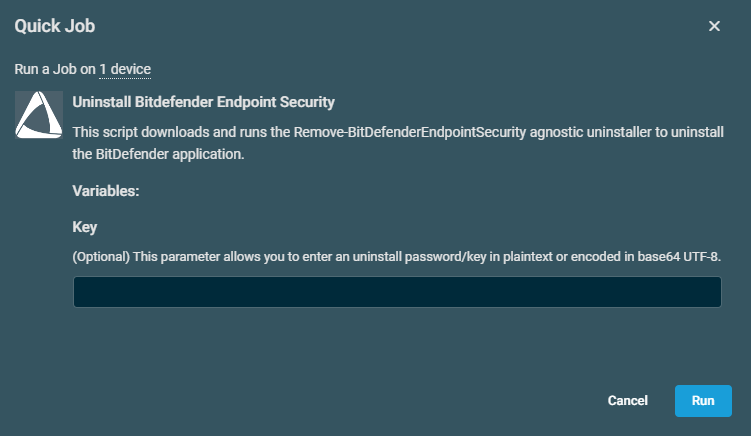This screenshot has width=751, height=436.
Task: Click the "Run a Job on" text
Action: (x=54, y=69)
